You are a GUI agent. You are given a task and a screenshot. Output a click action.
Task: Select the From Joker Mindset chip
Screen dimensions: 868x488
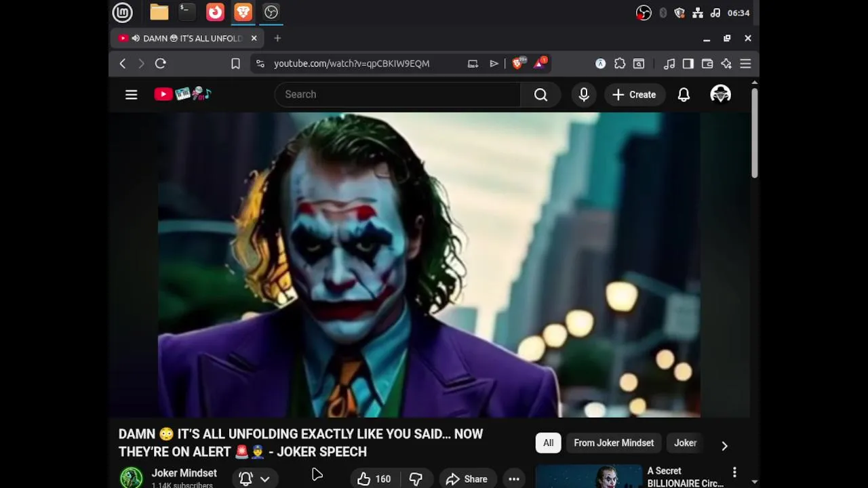click(614, 443)
